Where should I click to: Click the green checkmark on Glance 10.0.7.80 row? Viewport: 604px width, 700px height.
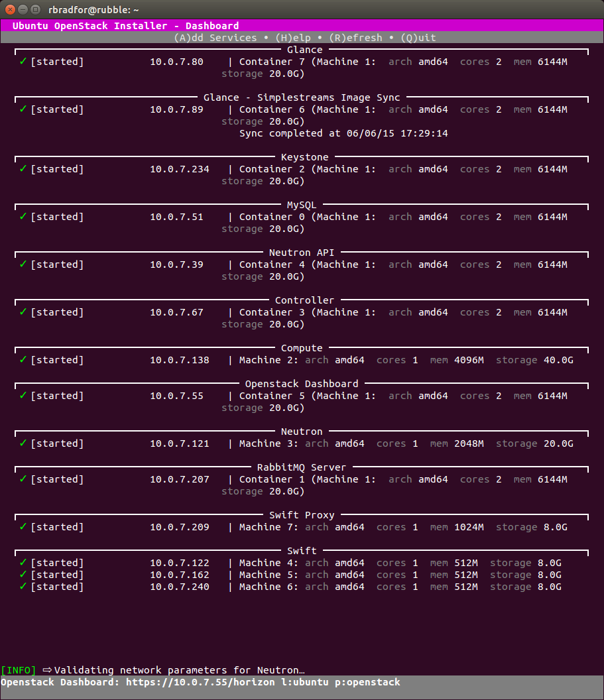pyautogui.click(x=23, y=61)
